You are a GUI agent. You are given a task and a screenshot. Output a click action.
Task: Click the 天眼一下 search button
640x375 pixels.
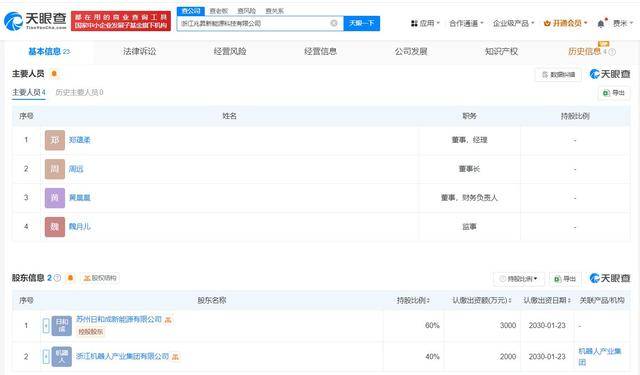coord(362,23)
